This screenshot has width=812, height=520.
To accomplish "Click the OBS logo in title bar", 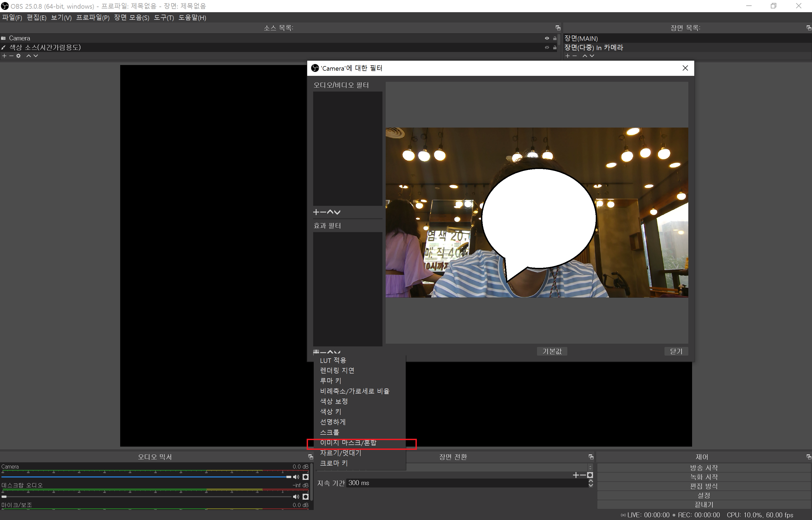I will point(5,6).
